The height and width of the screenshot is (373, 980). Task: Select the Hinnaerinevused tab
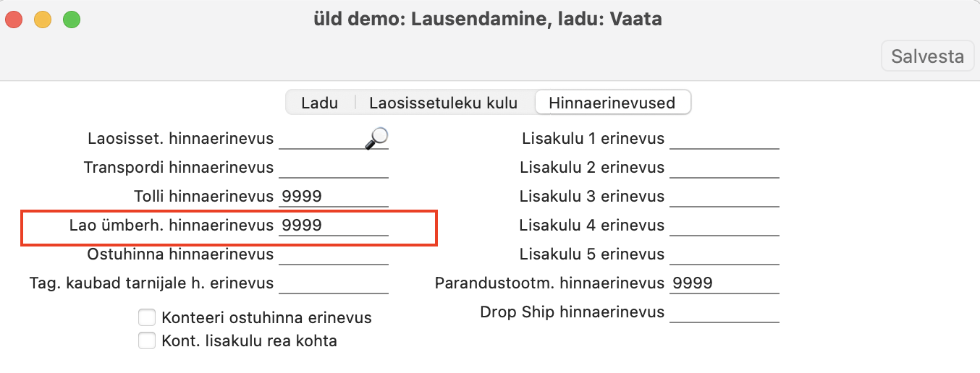point(612,103)
